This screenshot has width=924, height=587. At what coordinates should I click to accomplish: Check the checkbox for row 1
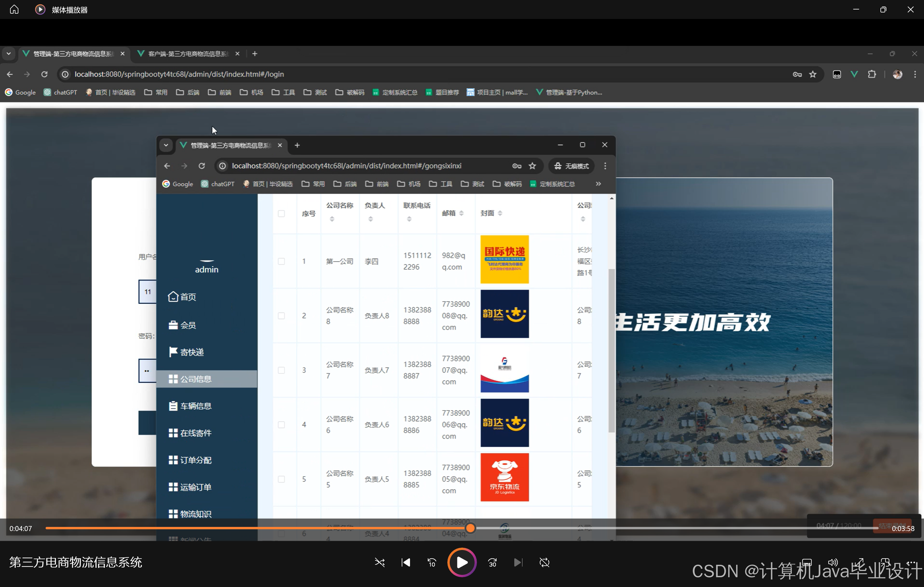281,261
